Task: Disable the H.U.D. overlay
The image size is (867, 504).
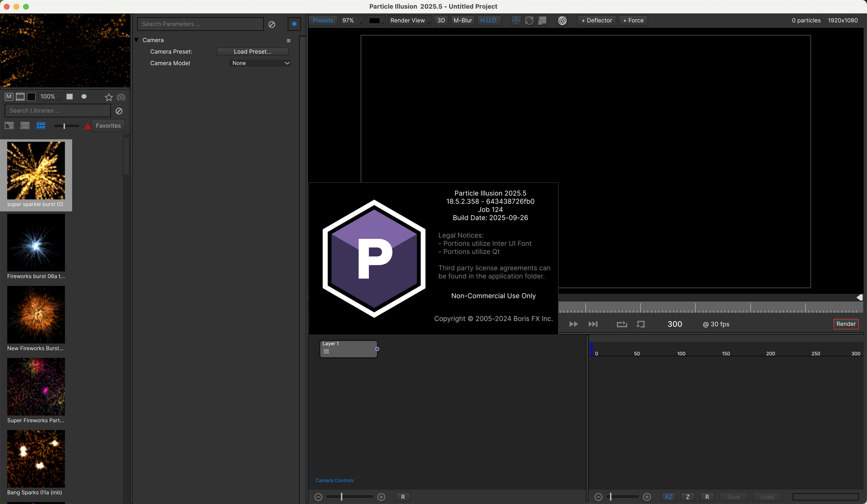Action: tap(489, 21)
